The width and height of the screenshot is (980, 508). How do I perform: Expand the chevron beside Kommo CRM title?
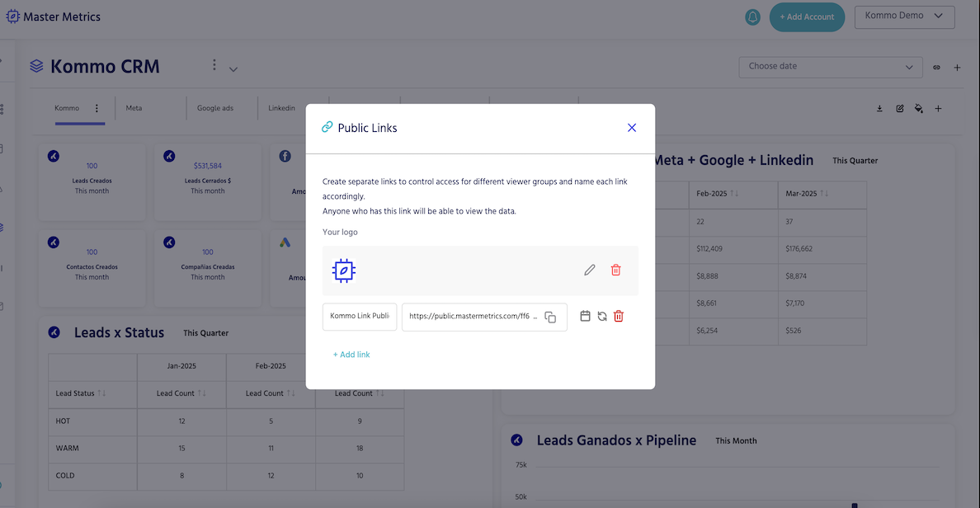(233, 69)
